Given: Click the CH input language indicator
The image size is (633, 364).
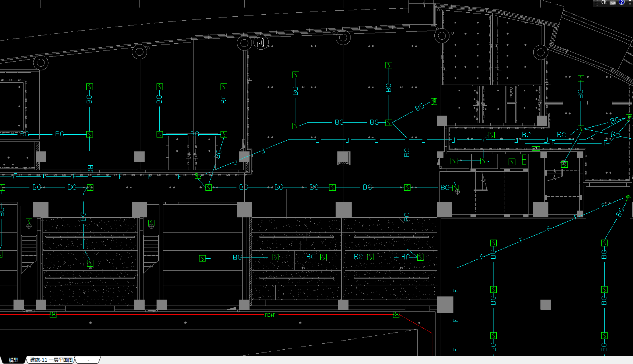Looking at the screenshot, I should point(604,2).
